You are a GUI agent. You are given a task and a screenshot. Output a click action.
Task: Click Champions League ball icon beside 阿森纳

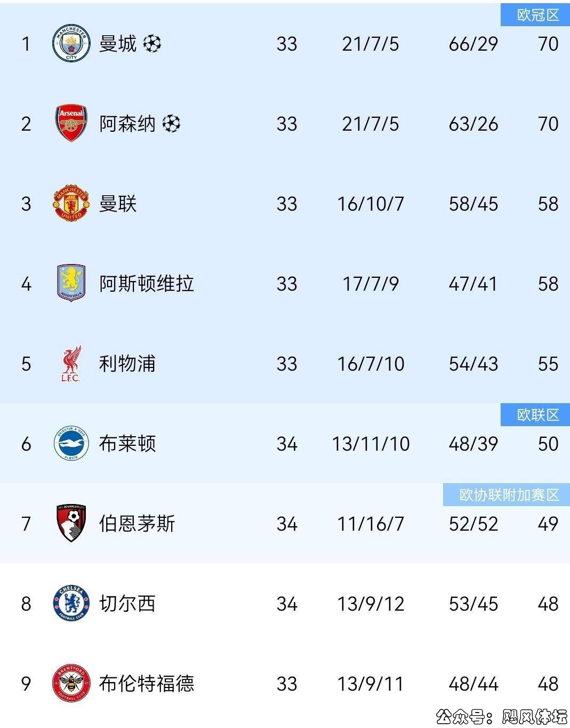[171, 123]
